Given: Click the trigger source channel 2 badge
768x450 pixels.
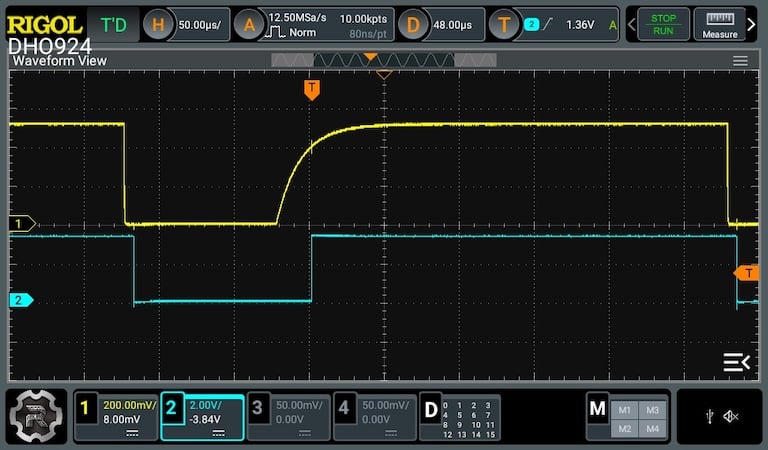Looking at the screenshot, I should (x=531, y=24).
